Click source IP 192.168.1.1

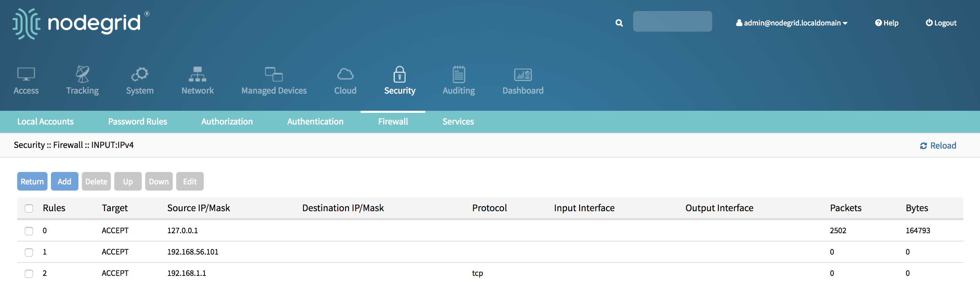(x=187, y=273)
